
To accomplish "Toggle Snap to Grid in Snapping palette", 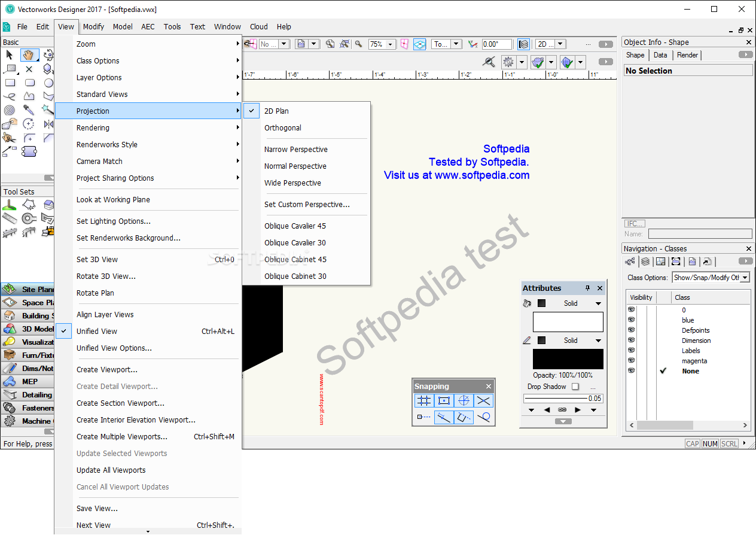I will pyautogui.click(x=423, y=400).
